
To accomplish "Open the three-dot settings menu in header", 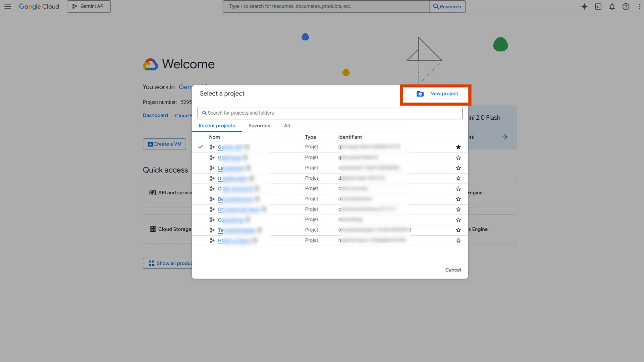I will (639, 6).
